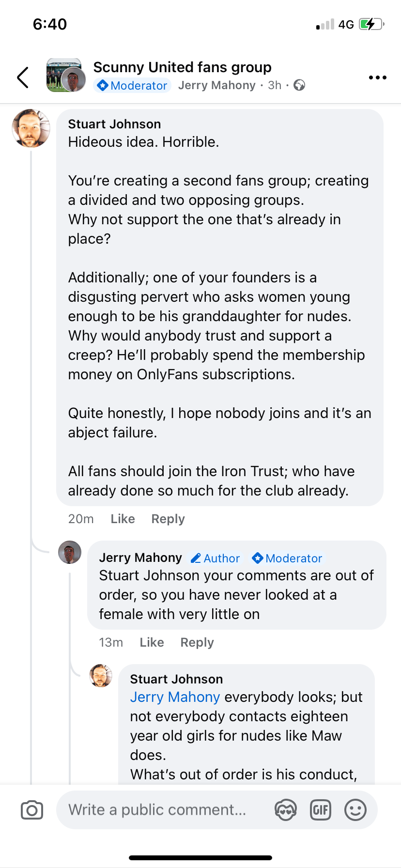Open Scunny United fans group title

click(182, 67)
